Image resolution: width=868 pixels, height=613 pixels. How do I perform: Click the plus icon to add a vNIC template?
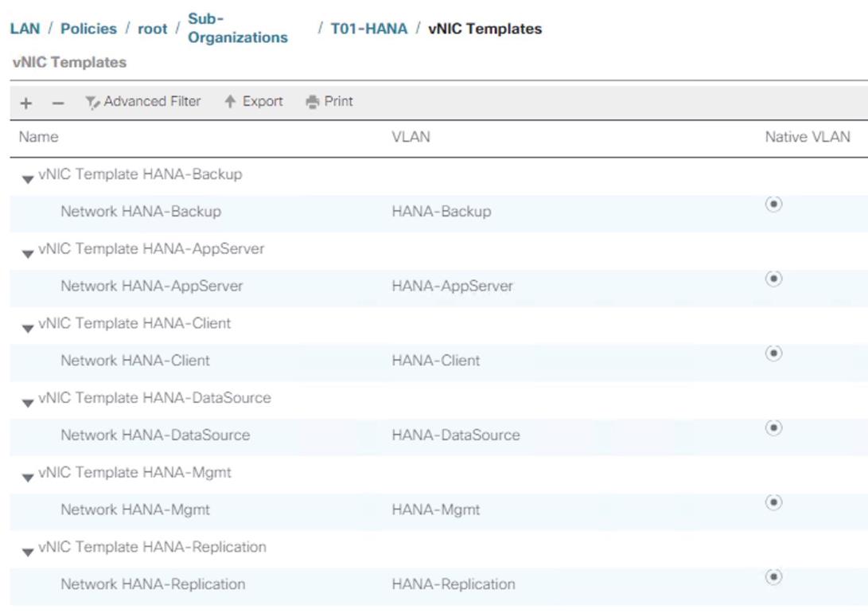pos(26,103)
